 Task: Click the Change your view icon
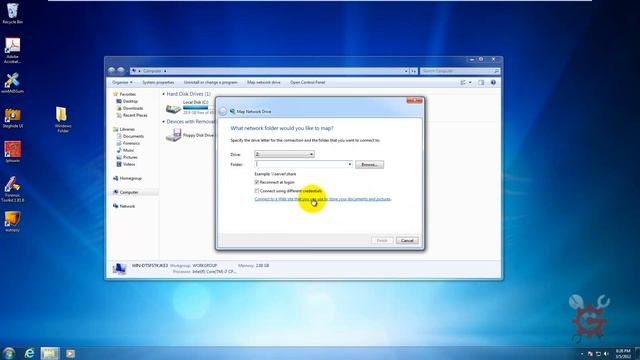[x=463, y=82]
